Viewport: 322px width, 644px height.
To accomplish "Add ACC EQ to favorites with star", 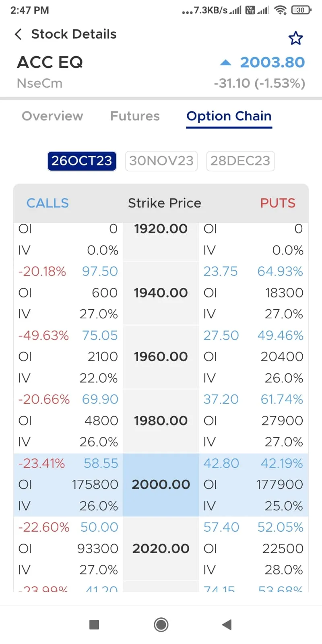I will coord(295,38).
